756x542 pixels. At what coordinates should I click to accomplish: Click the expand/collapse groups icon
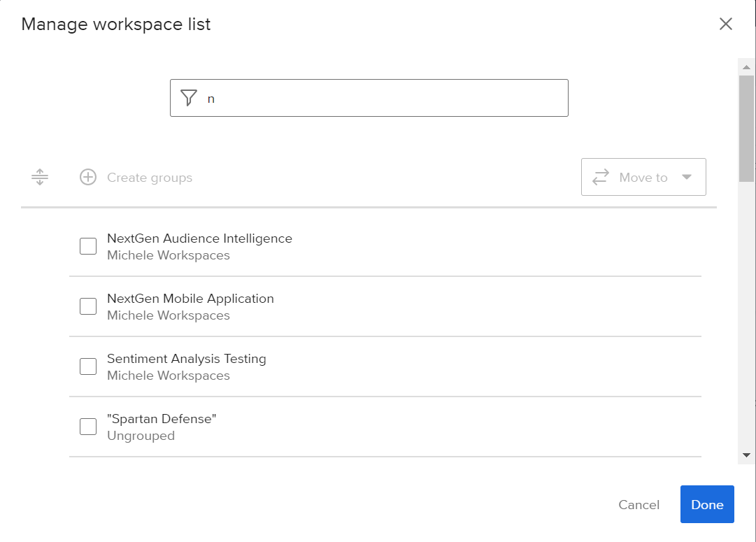coord(40,178)
